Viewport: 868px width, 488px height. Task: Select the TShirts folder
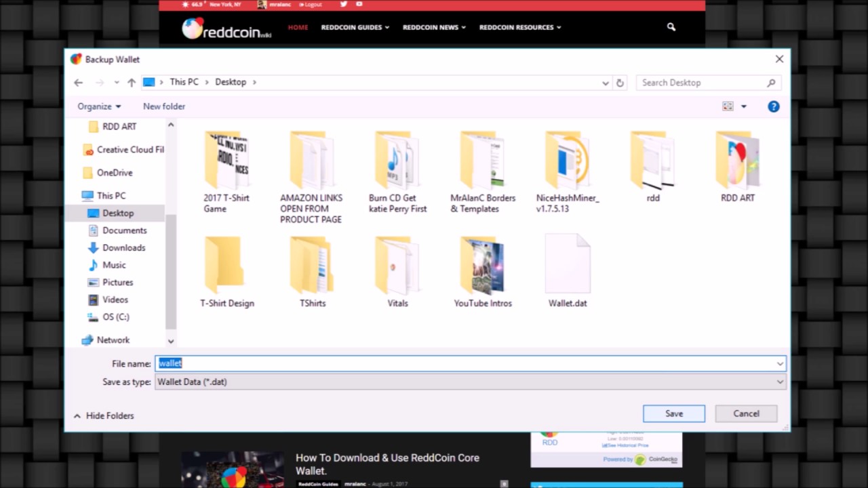pyautogui.click(x=313, y=272)
